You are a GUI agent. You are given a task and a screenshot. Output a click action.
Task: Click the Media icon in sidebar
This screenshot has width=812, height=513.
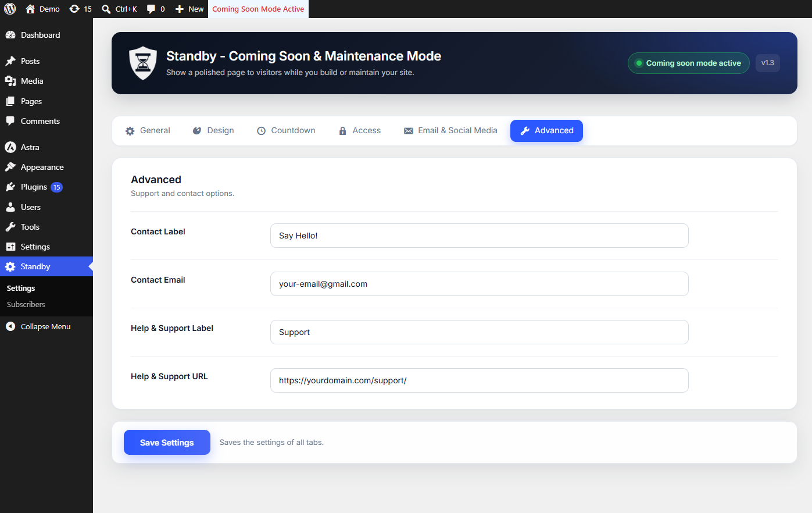coord(10,81)
